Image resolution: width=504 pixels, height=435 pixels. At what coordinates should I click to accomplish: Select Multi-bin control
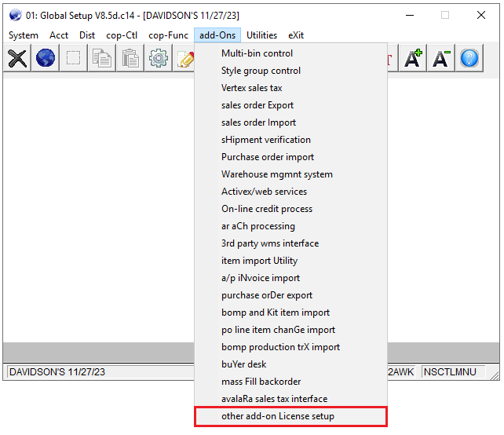(291, 53)
